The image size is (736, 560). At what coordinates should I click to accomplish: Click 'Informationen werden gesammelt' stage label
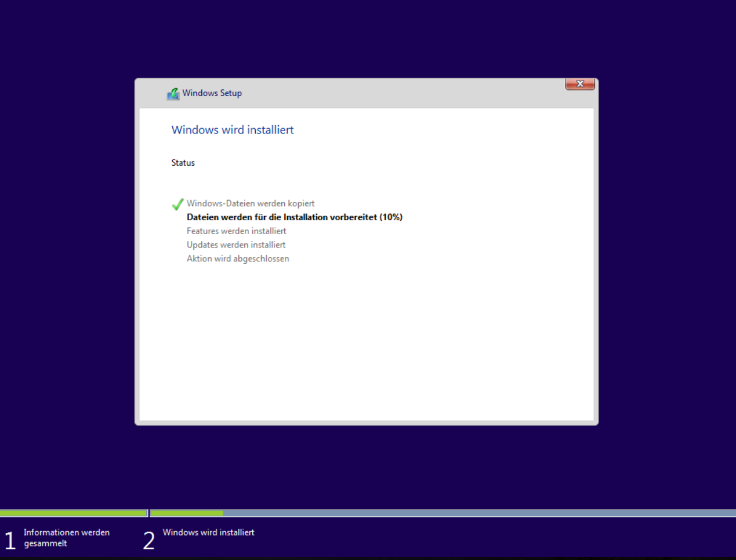[x=67, y=538]
